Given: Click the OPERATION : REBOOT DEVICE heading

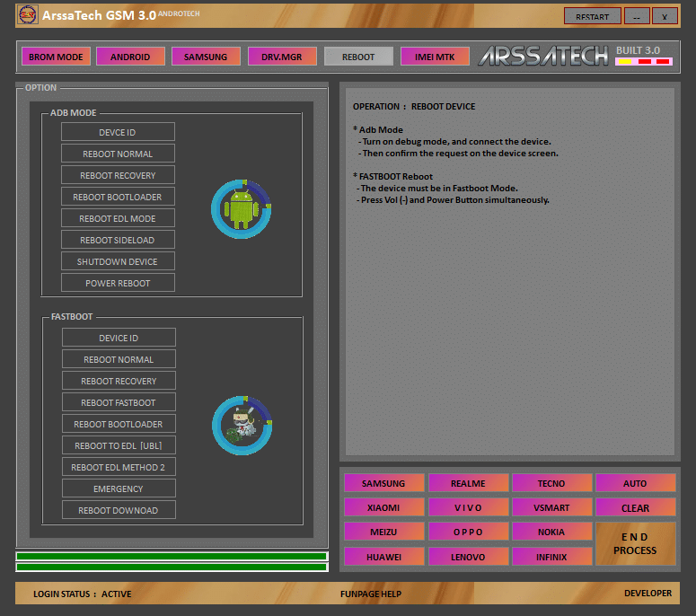Looking at the screenshot, I should coord(414,107).
